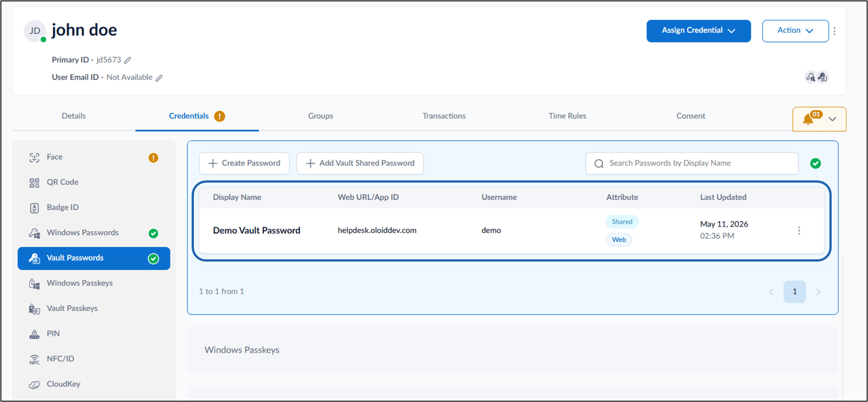Select NFC/ID in the sidebar

(x=94, y=358)
